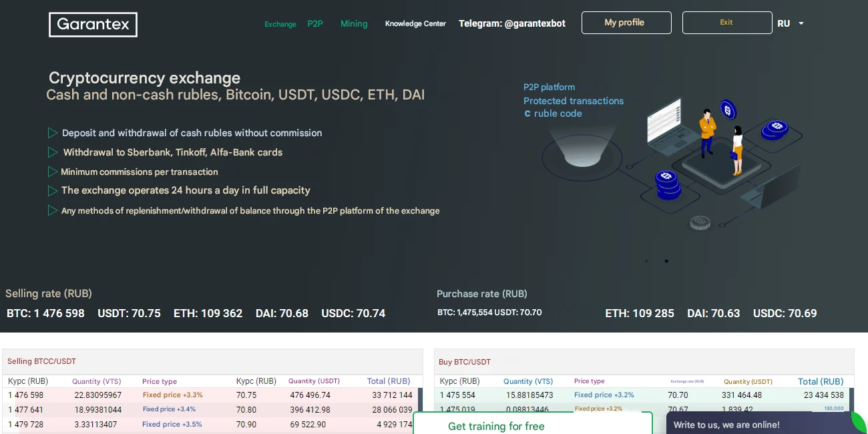
Task: Click 'Quantity (VTS)' header in the Buy table
Action: (x=528, y=381)
